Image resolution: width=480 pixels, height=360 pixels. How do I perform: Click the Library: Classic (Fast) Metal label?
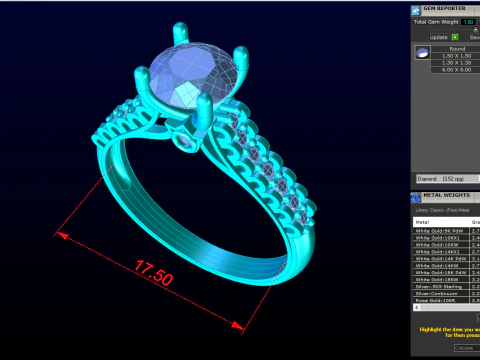(x=442, y=210)
